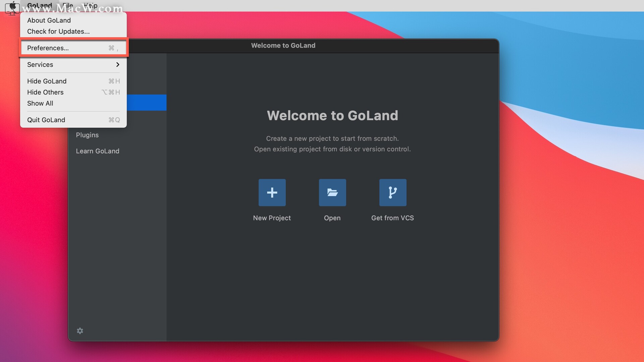
Task: Click the Get from VCS branch icon
Action: pyautogui.click(x=393, y=192)
